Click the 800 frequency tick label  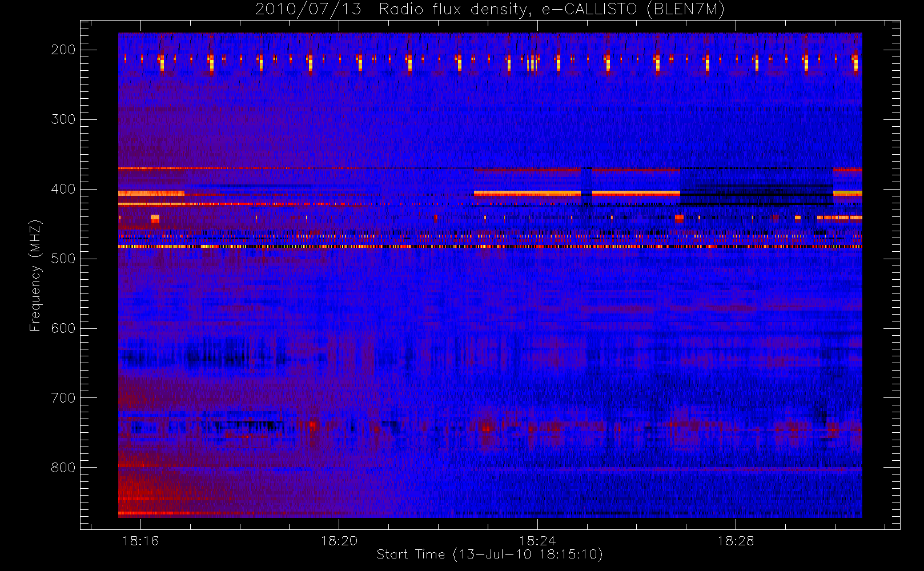tap(63, 468)
